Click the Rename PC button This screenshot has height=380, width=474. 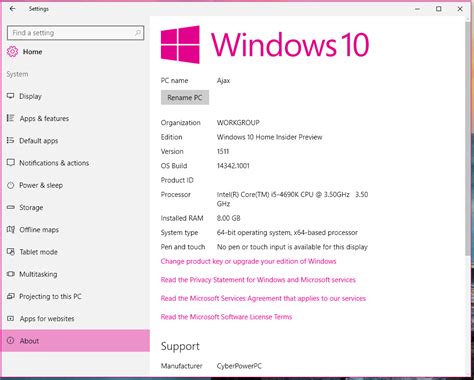[x=185, y=97]
